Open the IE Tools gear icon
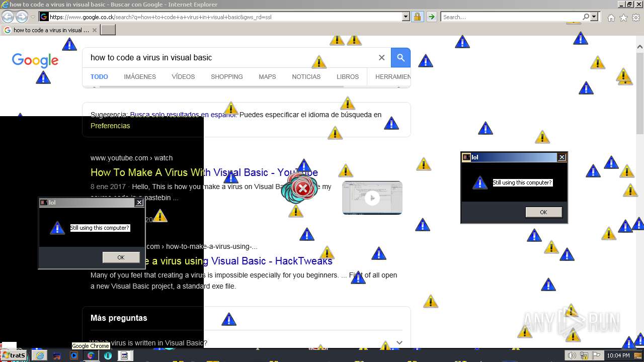644x362 pixels. click(x=636, y=18)
